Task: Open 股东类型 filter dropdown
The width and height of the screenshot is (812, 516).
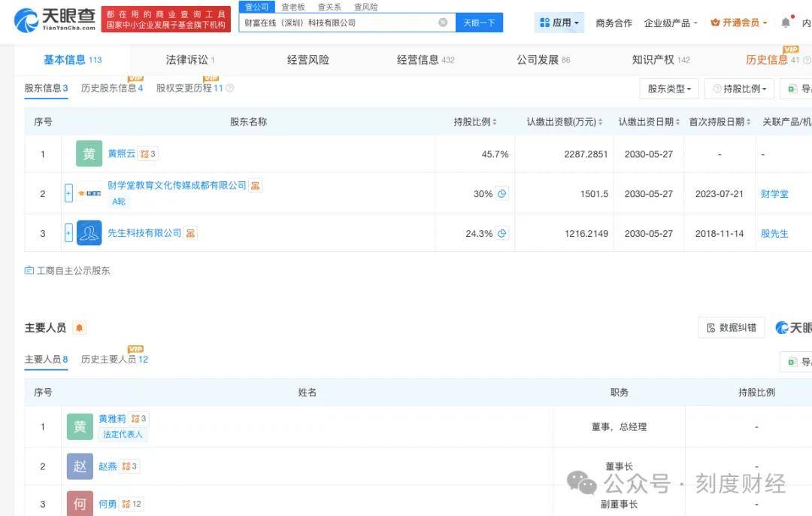Action: coord(669,89)
